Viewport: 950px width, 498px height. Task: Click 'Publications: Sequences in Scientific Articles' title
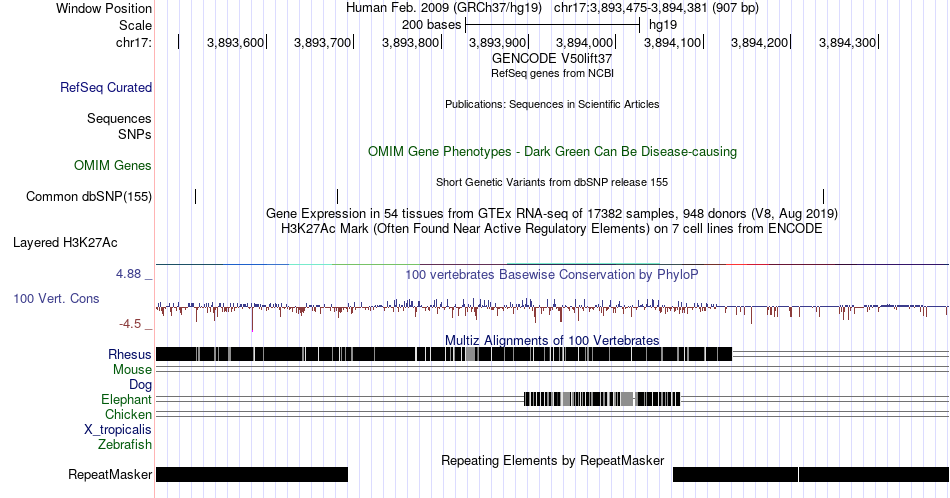pos(552,104)
